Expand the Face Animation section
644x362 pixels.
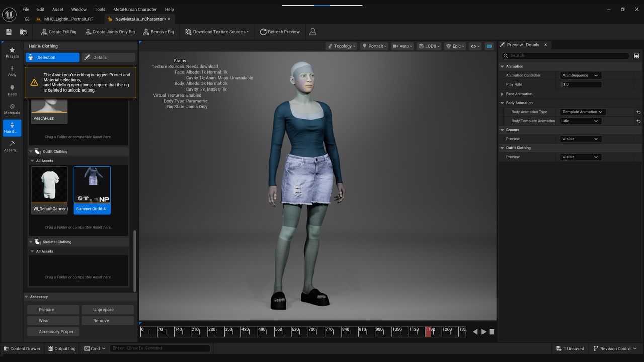[x=502, y=94]
